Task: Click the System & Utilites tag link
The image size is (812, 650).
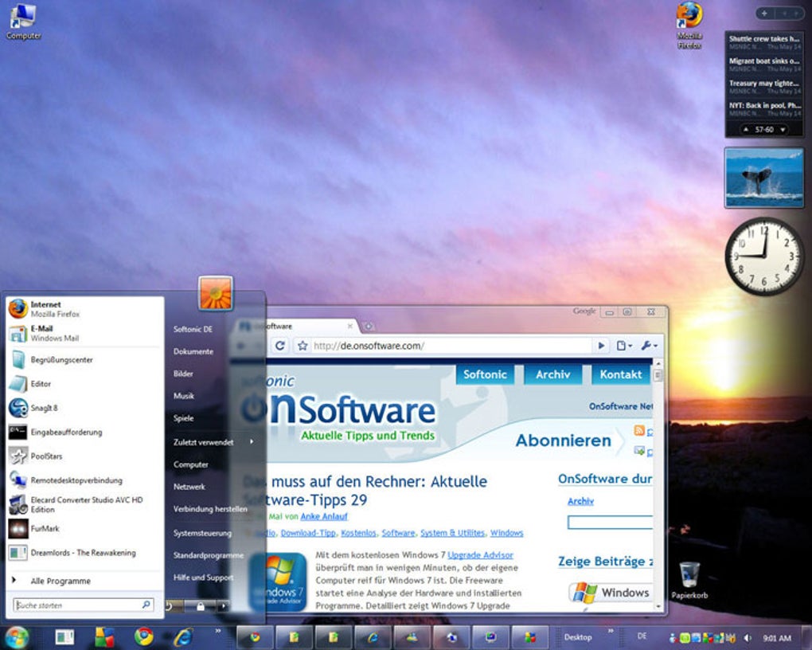Action: coord(453,533)
